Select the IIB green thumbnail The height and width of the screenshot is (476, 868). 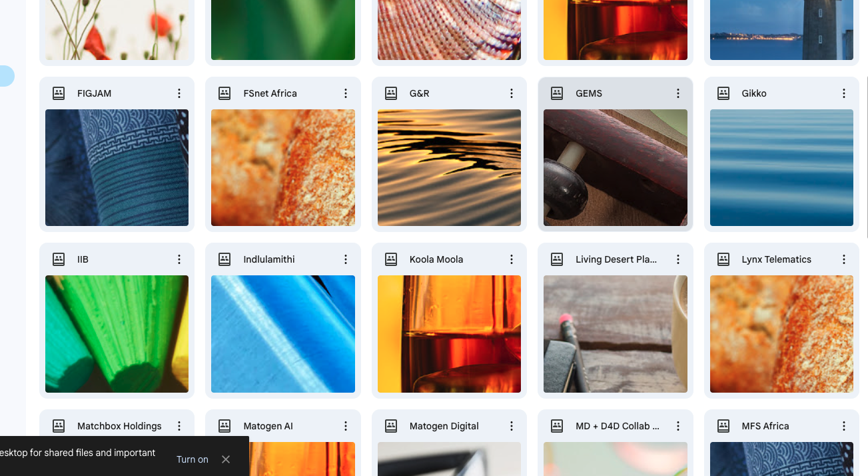click(117, 334)
